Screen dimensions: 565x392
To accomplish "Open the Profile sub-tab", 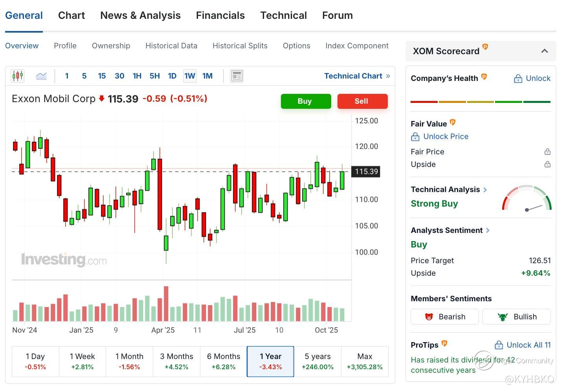I will (x=65, y=46).
